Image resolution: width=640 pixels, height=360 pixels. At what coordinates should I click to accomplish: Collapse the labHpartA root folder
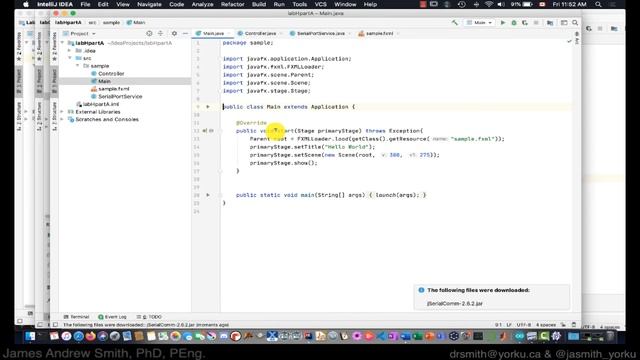(62, 43)
